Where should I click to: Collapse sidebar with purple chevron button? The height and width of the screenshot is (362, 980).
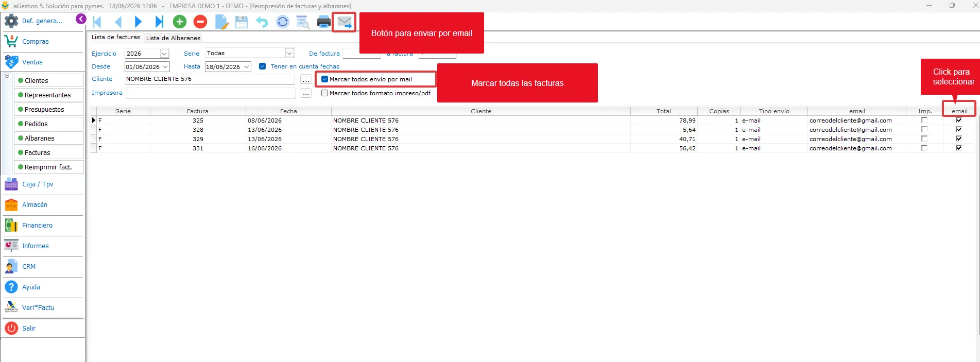[x=81, y=19]
